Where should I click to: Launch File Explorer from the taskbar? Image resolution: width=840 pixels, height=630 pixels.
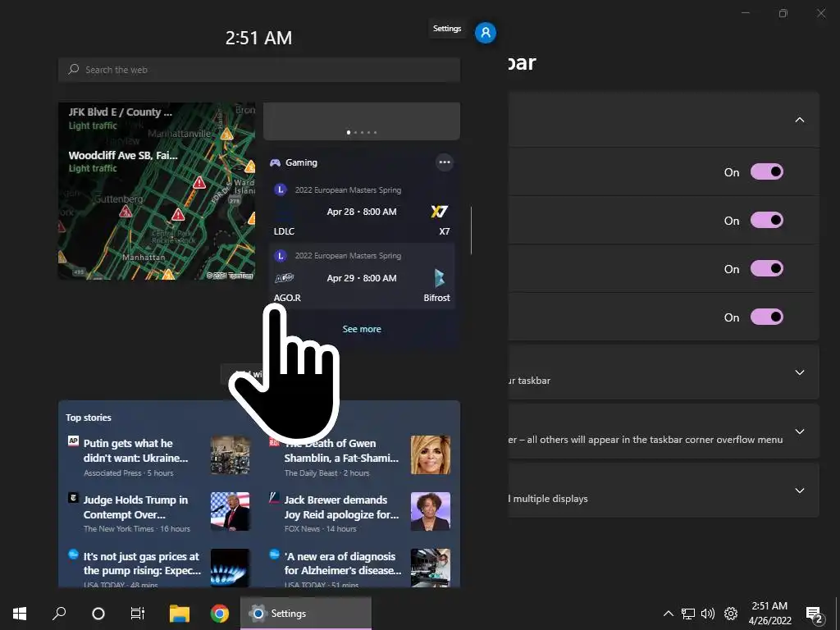point(180,614)
